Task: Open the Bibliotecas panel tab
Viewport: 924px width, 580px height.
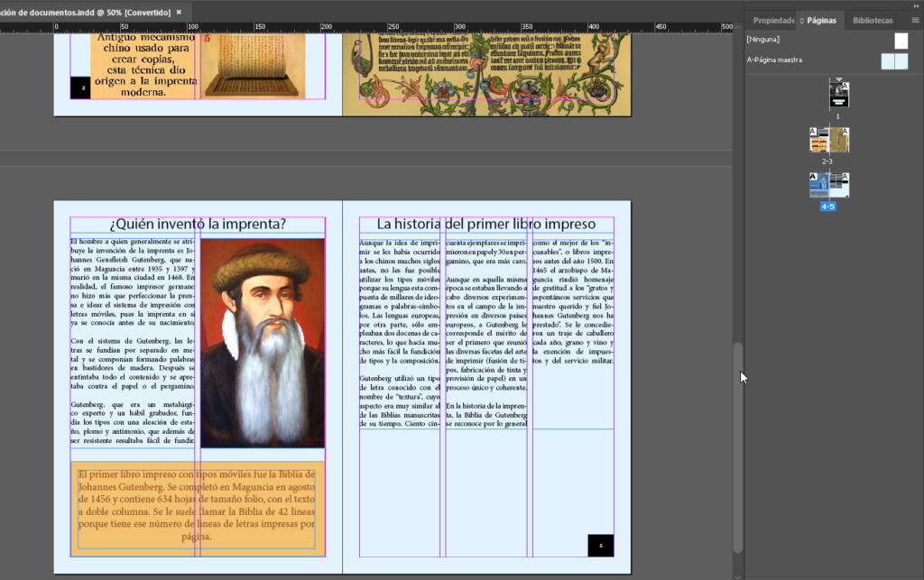Action: [x=873, y=20]
